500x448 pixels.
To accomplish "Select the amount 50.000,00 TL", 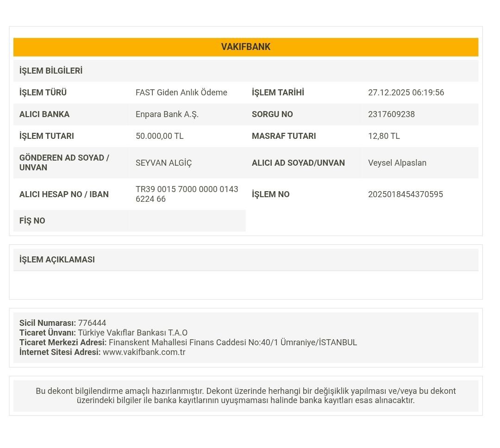I will point(159,136).
